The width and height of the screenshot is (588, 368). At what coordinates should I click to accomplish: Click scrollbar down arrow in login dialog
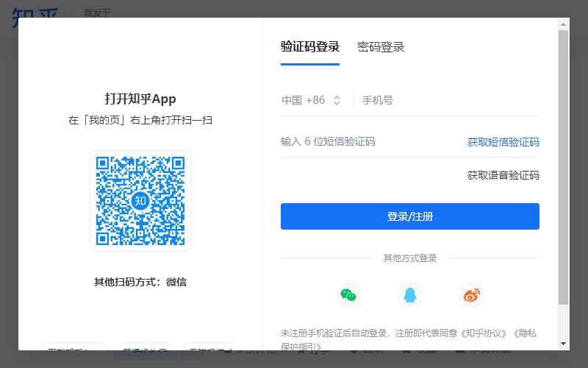(563, 344)
